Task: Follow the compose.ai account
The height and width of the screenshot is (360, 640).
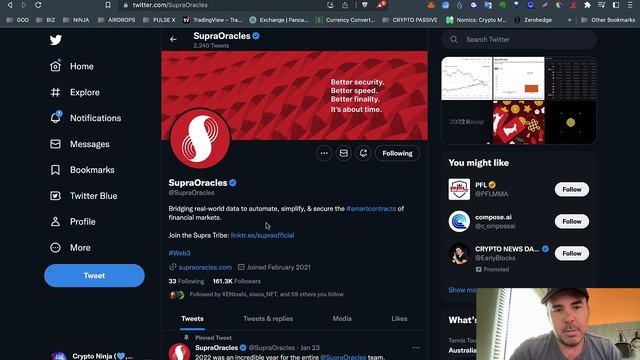Action: pos(571,221)
